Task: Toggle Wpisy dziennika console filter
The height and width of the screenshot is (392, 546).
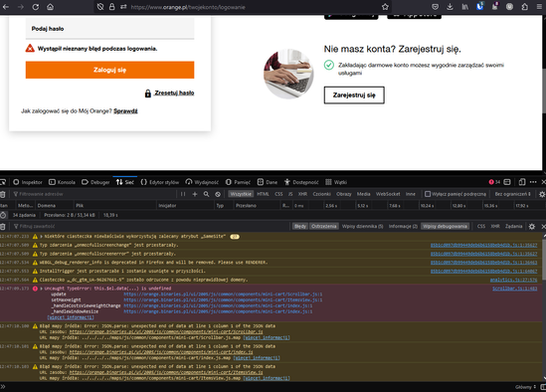Action: tap(362, 227)
